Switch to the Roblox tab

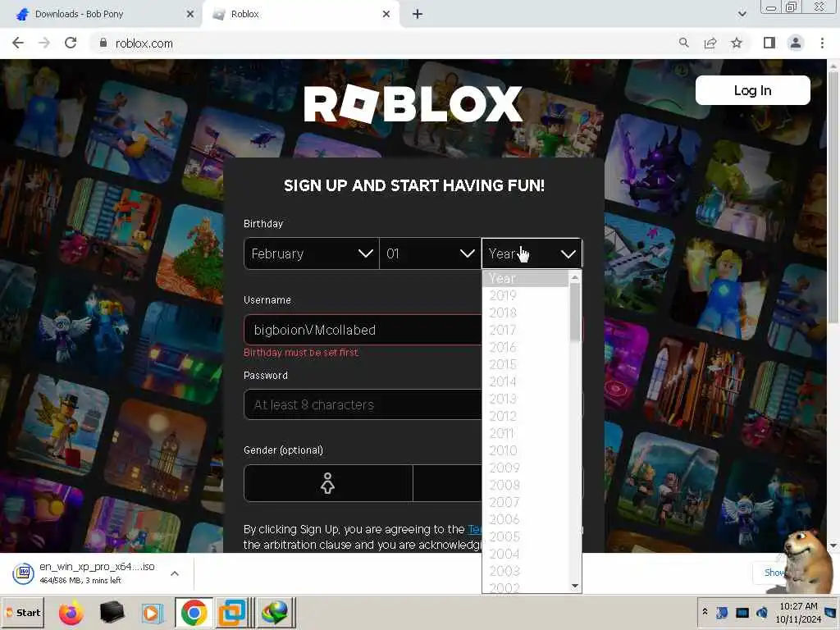[300, 14]
